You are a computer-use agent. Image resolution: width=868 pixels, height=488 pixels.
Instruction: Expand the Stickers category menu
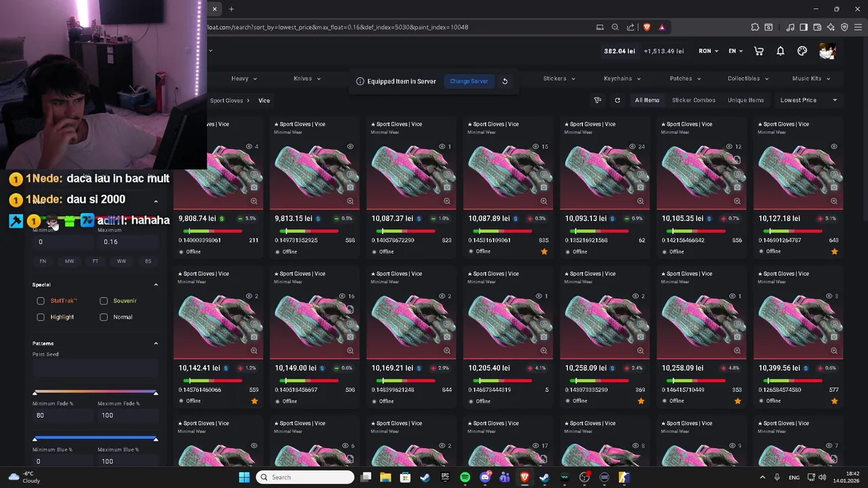pyautogui.click(x=559, y=79)
